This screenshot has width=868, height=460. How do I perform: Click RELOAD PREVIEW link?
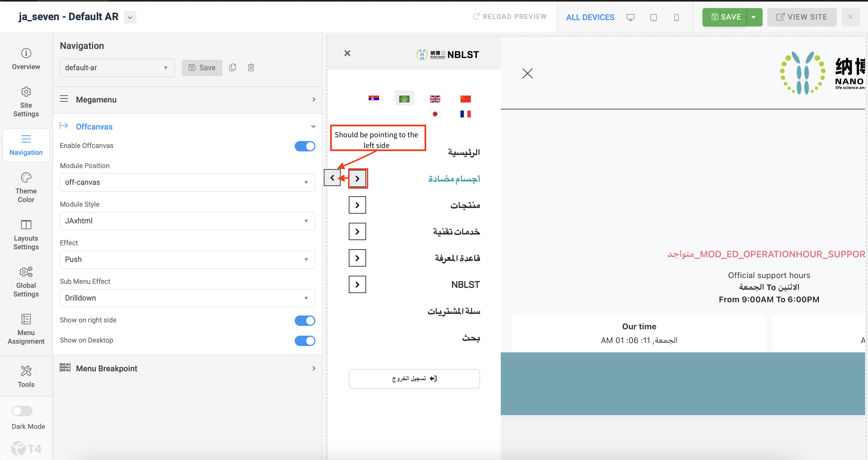tap(510, 16)
